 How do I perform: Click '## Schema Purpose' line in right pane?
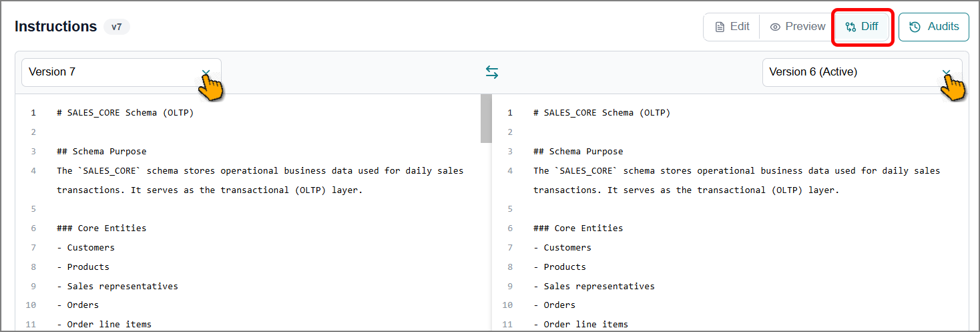578,152
